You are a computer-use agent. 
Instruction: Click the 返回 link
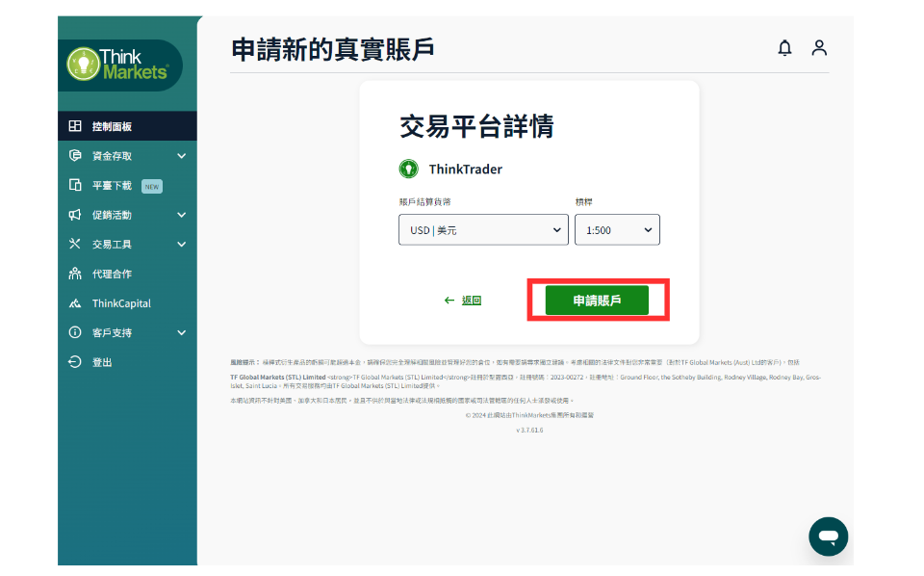(x=472, y=301)
